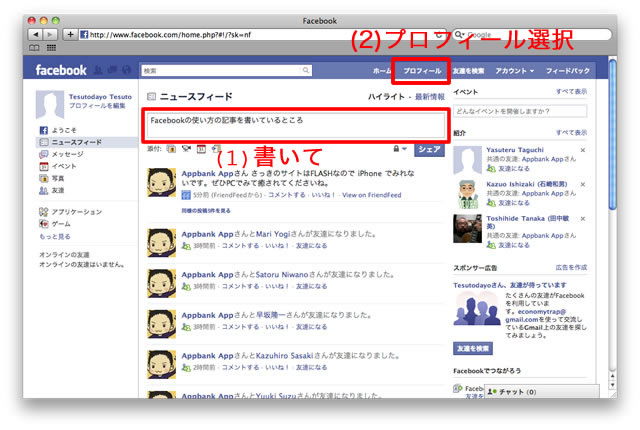
Task: Click the scrollbar down arrow
Action: (612, 385)
